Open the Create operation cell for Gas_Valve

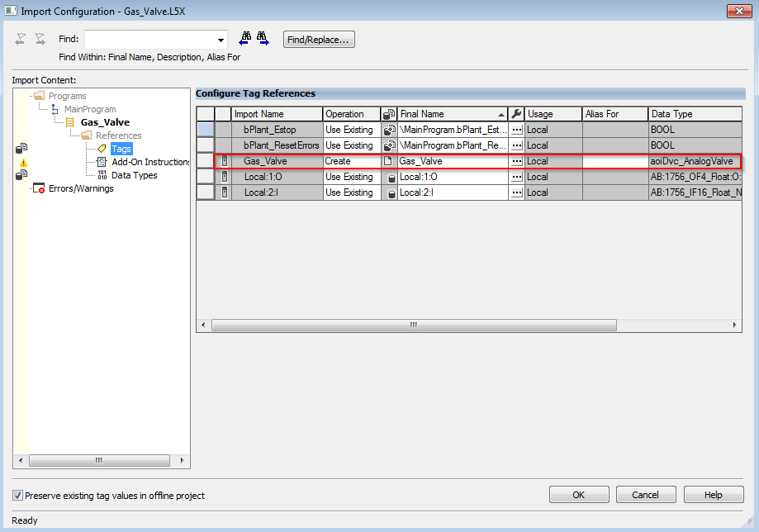352,161
